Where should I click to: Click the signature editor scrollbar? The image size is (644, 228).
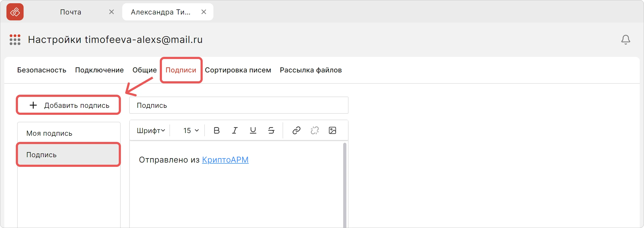[345, 185]
